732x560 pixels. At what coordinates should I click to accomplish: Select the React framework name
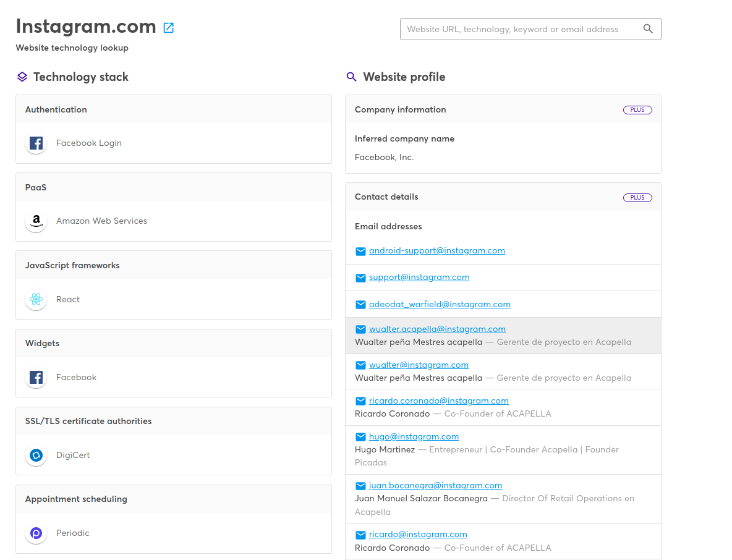click(x=67, y=299)
